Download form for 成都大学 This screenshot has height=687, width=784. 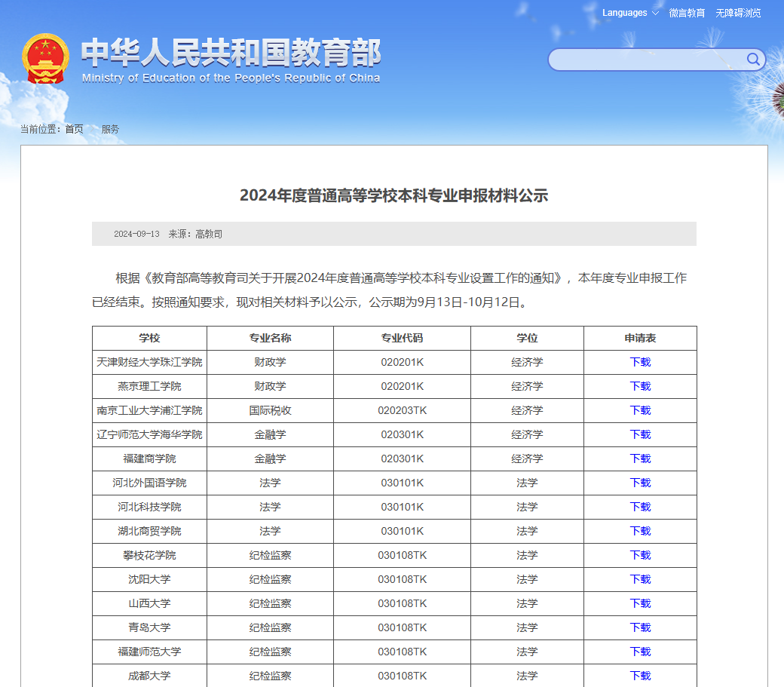(640, 676)
